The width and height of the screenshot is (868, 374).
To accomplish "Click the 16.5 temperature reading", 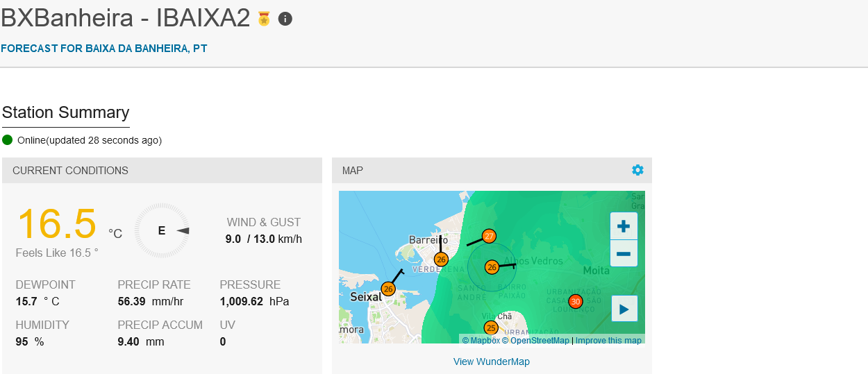I will 57,224.
